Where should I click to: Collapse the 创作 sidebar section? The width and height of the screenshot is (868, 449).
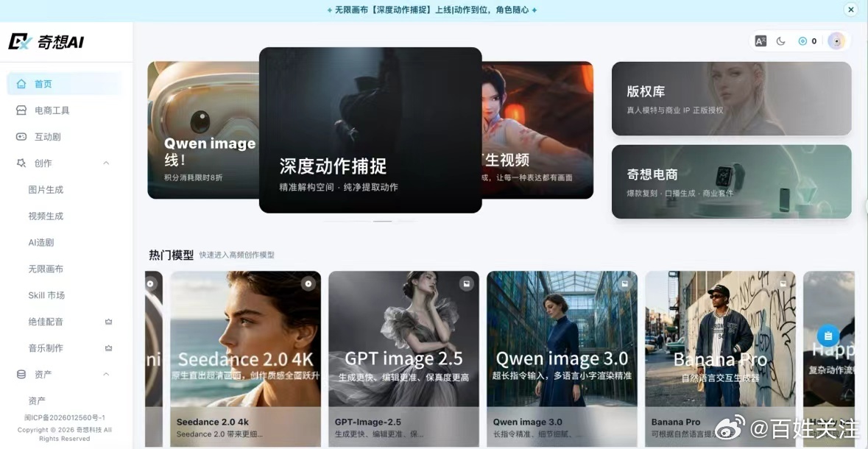tap(106, 163)
